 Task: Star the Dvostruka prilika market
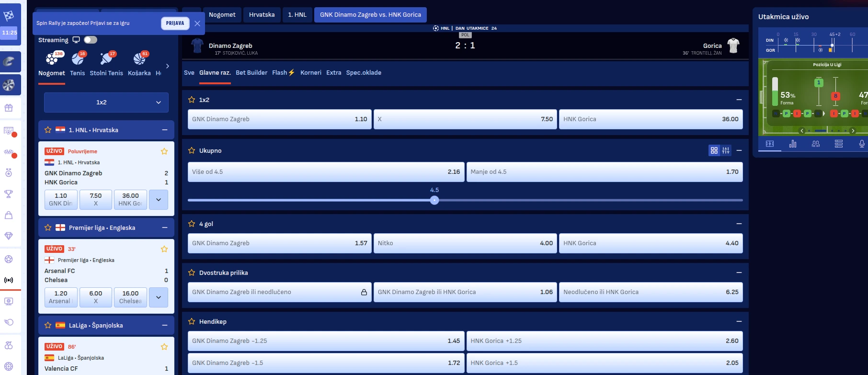click(x=192, y=273)
